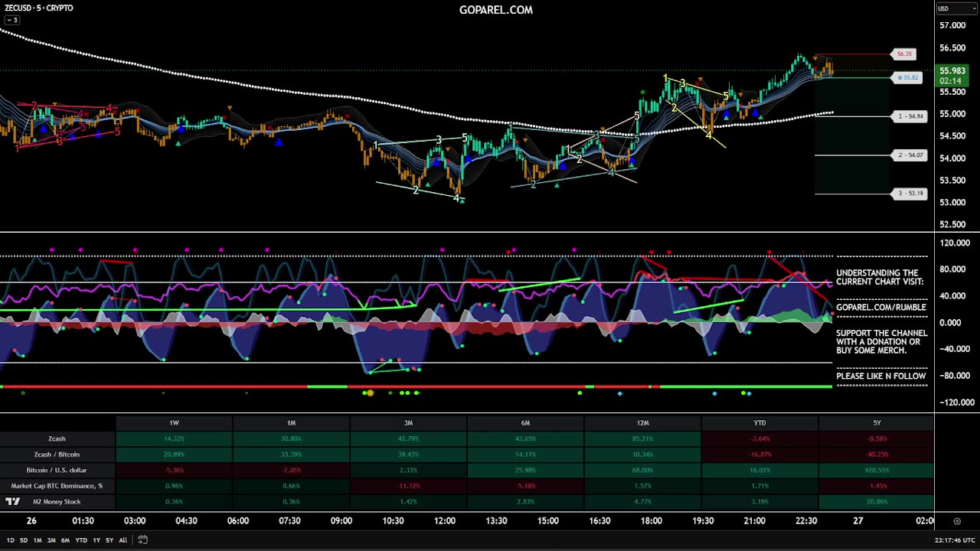This screenshot has height=551, width=980.
Task: Click the 55.82 entry level label
Action: [907, 78]
